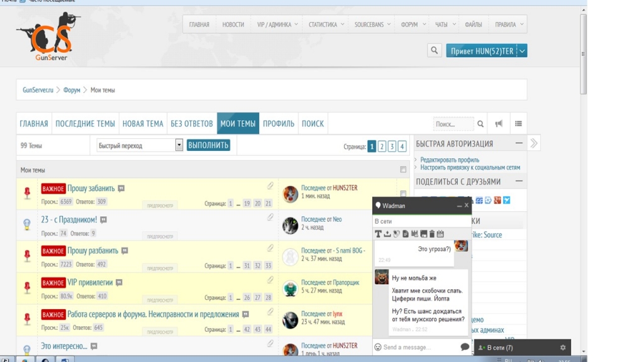Image resolution: width=644 pixels, height=362 pixels.
Task: Click the search magnifier icon beside greeting
Action: pos(434,51)
